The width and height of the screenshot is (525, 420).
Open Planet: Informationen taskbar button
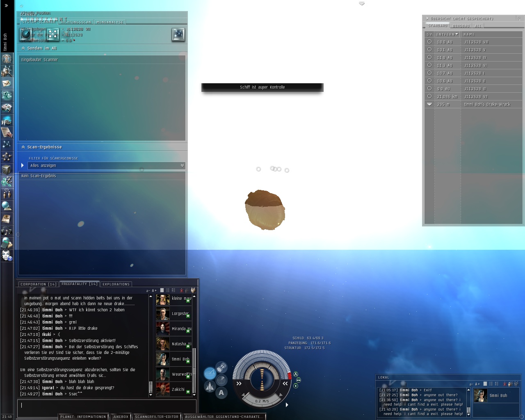(x=83, y=417)
